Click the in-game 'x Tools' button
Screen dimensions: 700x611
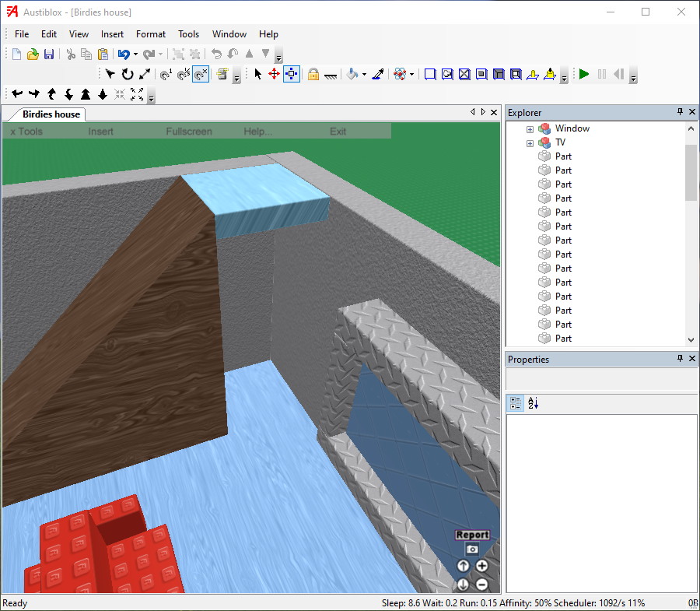point(26,132)
